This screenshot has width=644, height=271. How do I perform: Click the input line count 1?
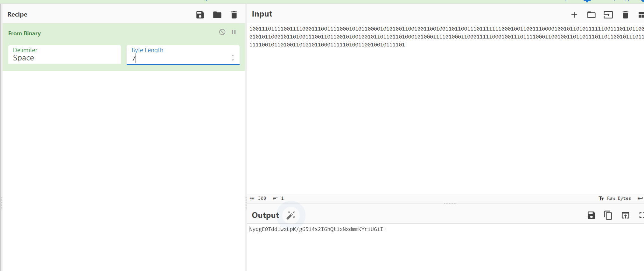(282, 198)
